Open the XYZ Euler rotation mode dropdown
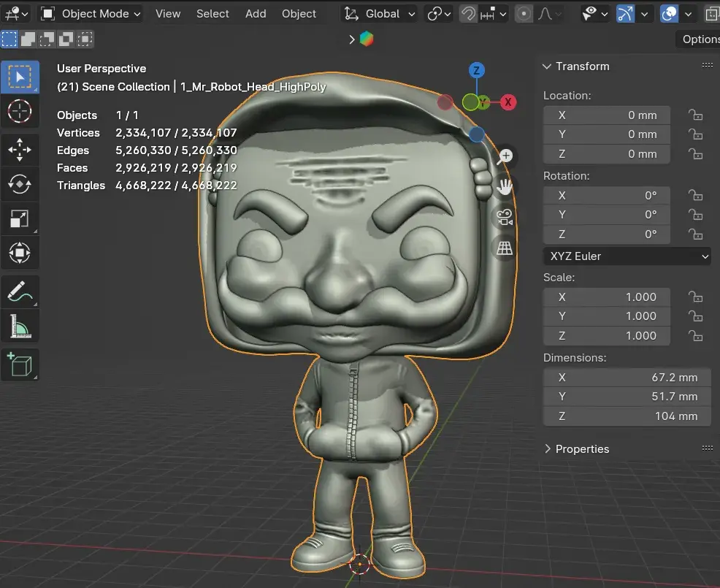720x588 pixels. [627, 256]
